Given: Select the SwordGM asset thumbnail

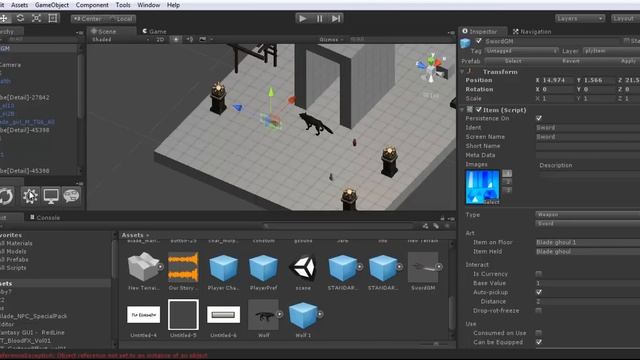Looking at the screenshot, I should click(x=423, y=267).
